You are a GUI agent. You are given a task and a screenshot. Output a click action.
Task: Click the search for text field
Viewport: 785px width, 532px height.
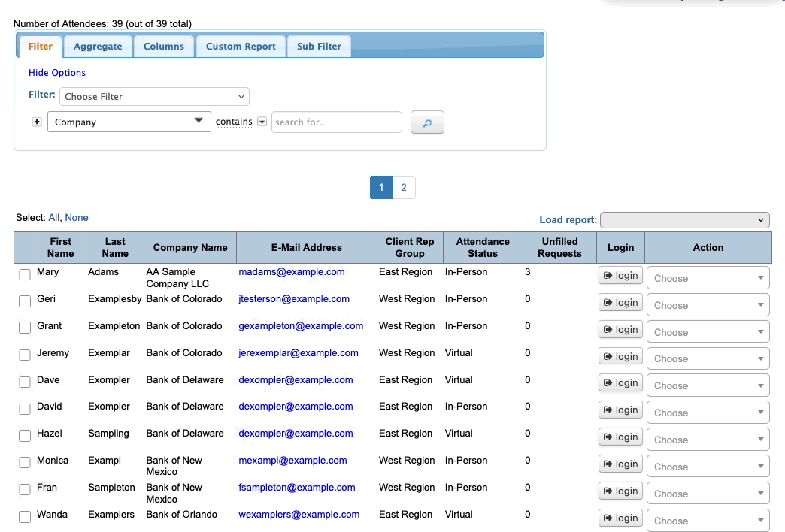click(336, 122)
